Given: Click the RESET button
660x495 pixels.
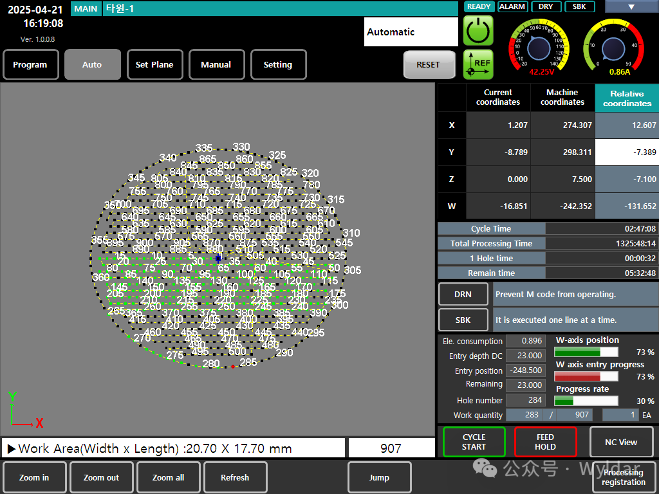Looking at the screenshot, I should (429, 65).
